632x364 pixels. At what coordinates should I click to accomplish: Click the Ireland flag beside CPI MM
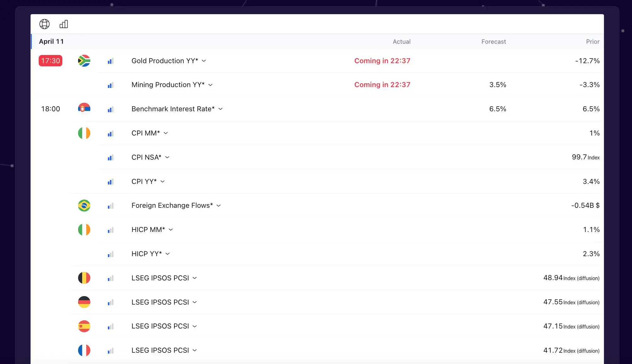coord(84,133)
